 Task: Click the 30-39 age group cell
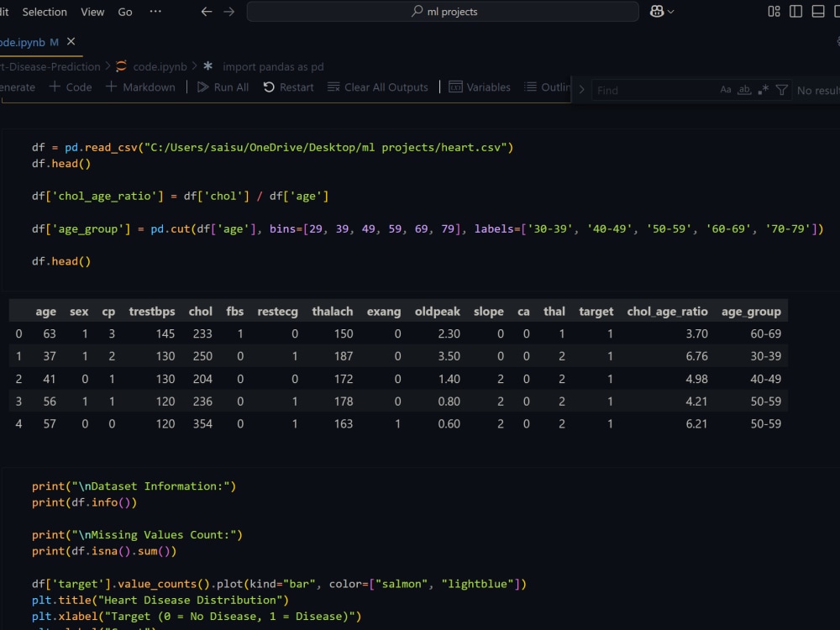[765, 356]
